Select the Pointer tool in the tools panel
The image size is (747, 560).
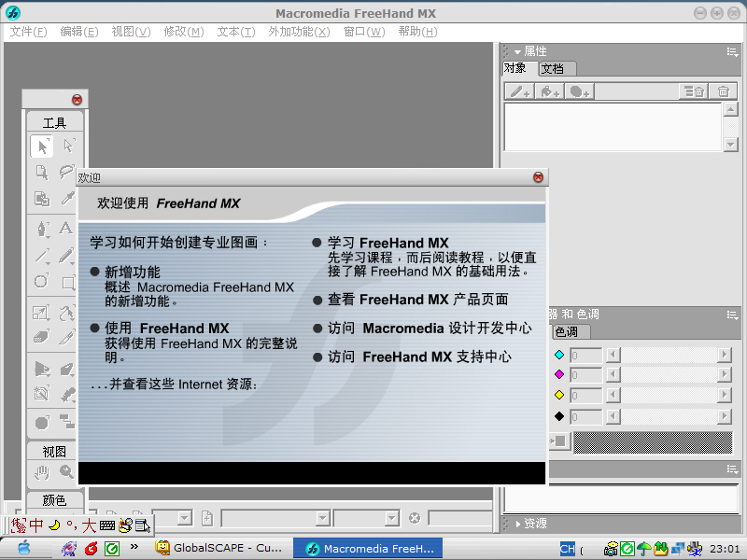(x=42, y=146)
